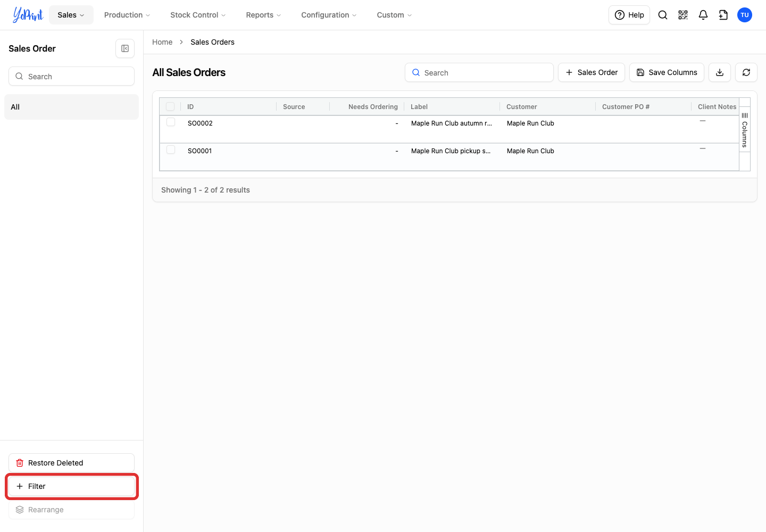This screenshot has width=766, height=532.
Task: Sort by Client Notes column header
Action: [716, 106]
